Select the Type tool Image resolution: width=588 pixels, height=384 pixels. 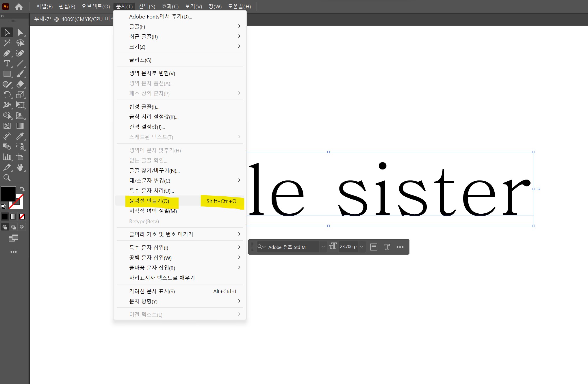coord(7,64)
